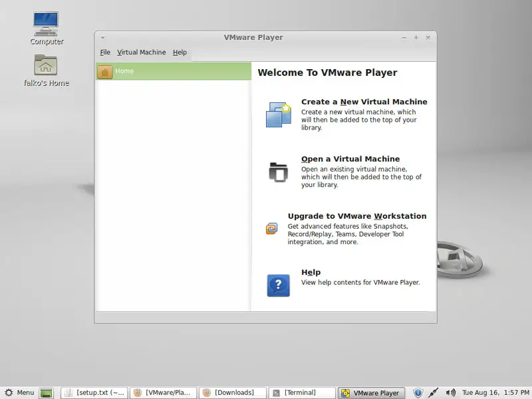
Task: Click the clock showing Tue Aug 16
Action: (x=495, y=393)
